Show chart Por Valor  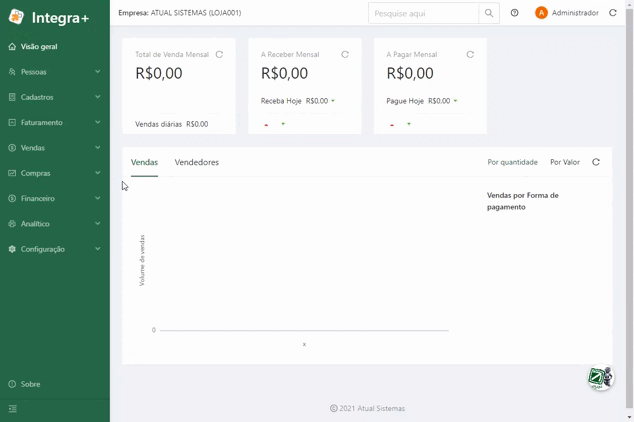[x=565, y=162]
